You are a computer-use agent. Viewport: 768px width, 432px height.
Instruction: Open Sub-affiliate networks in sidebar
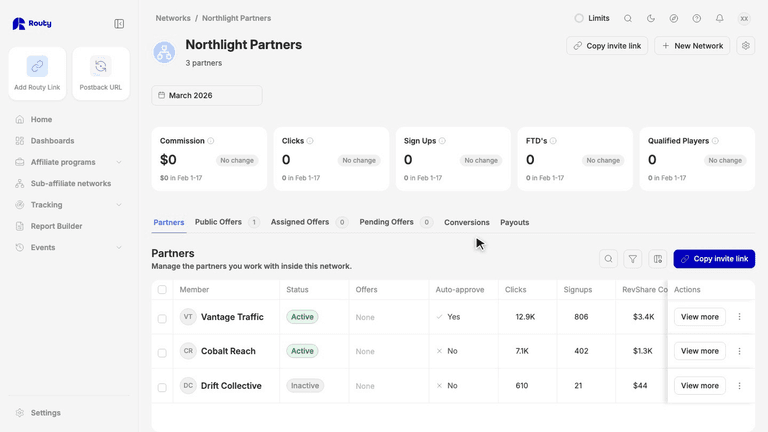coord(69,183)
